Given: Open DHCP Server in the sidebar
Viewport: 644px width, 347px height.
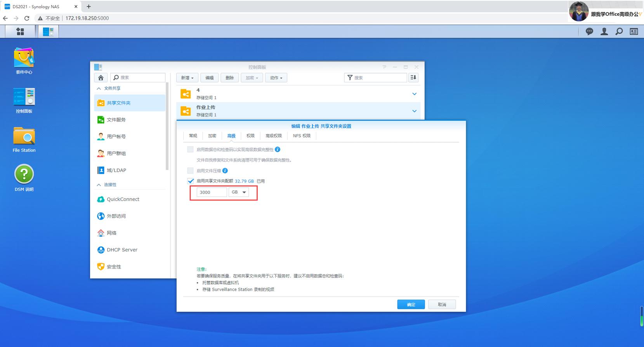Looking at the screenshot, I should (x=130, y=250).
